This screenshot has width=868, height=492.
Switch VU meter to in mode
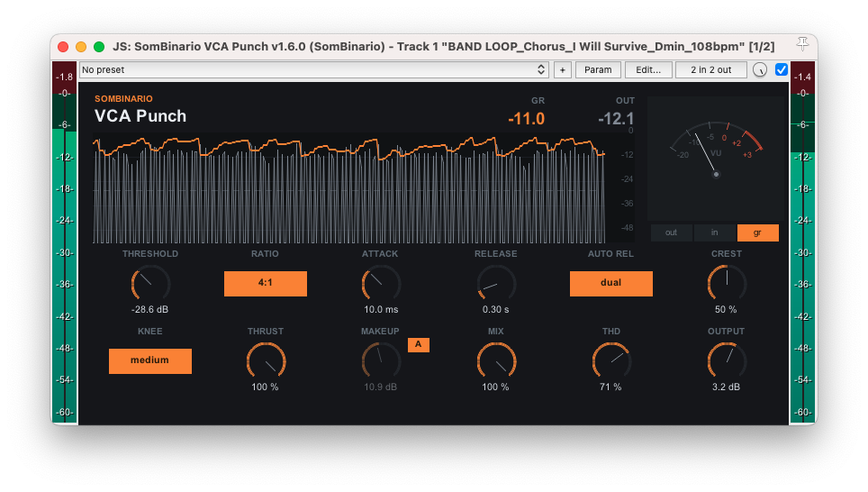pyautogui.click(x=714, y=232)
